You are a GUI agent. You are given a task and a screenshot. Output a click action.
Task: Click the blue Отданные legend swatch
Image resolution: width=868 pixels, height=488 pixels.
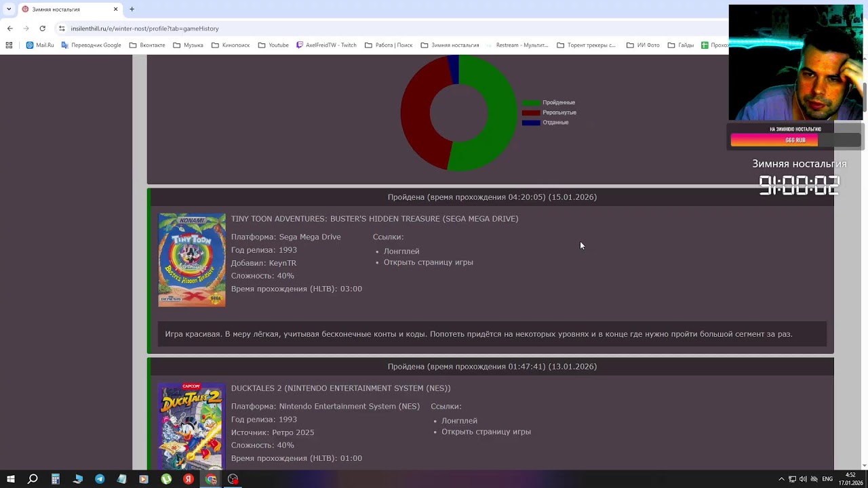point(531,123)
